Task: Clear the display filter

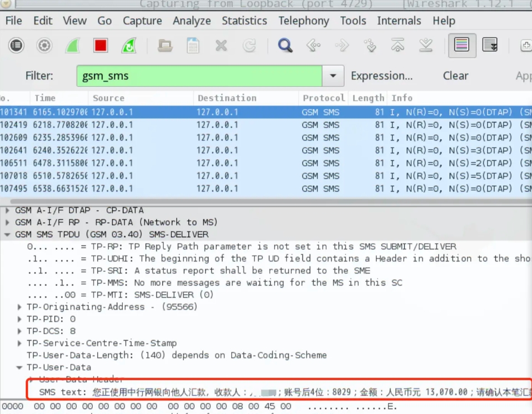Action: click(455, 76)
